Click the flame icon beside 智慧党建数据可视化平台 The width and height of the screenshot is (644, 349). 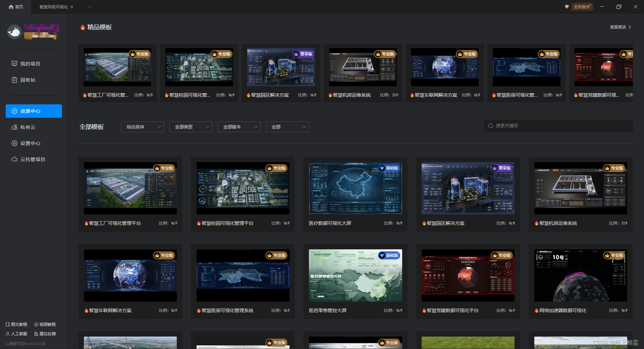click(x=424, y=311)
